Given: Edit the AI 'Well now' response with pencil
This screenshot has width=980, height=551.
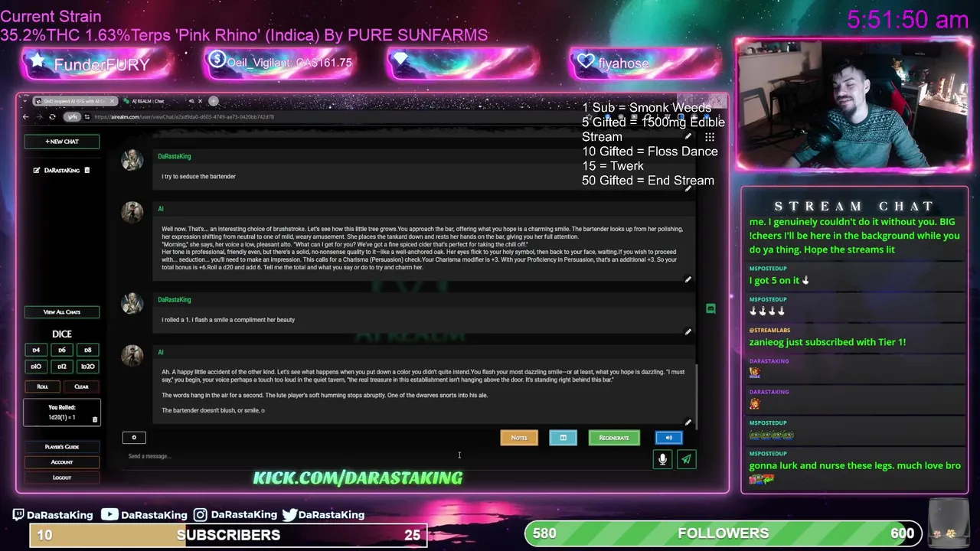Looking at the screenshot, I should (x=688, y=279).
